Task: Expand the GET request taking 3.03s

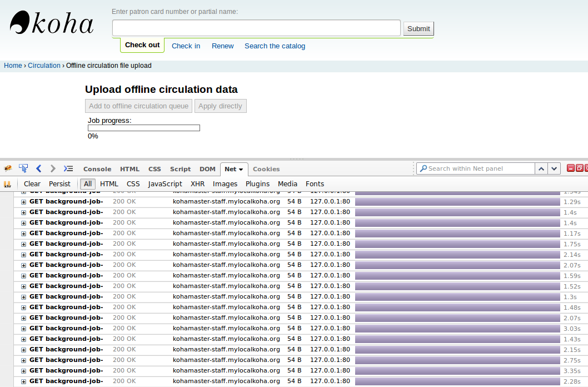Action: click(23, 329)
